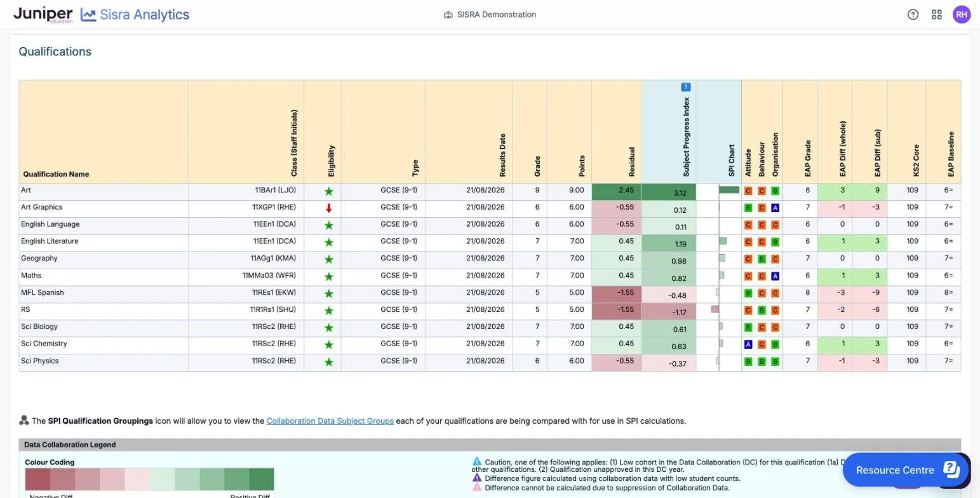The height and width of the screenshot is (498, 980).
Task: Click the SPI Qualification Groupings icon
Action: (x=24, y=421)
